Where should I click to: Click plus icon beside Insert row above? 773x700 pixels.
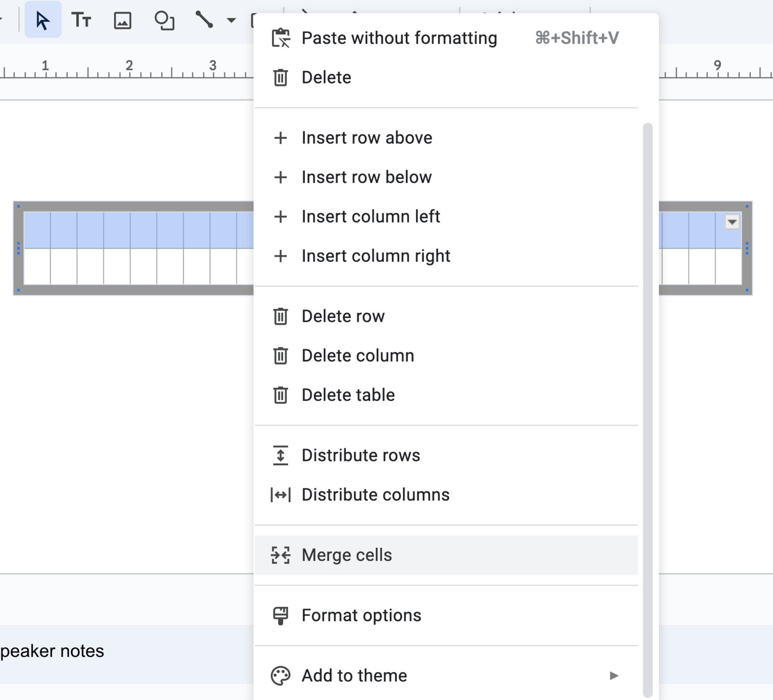pos(280,138)
